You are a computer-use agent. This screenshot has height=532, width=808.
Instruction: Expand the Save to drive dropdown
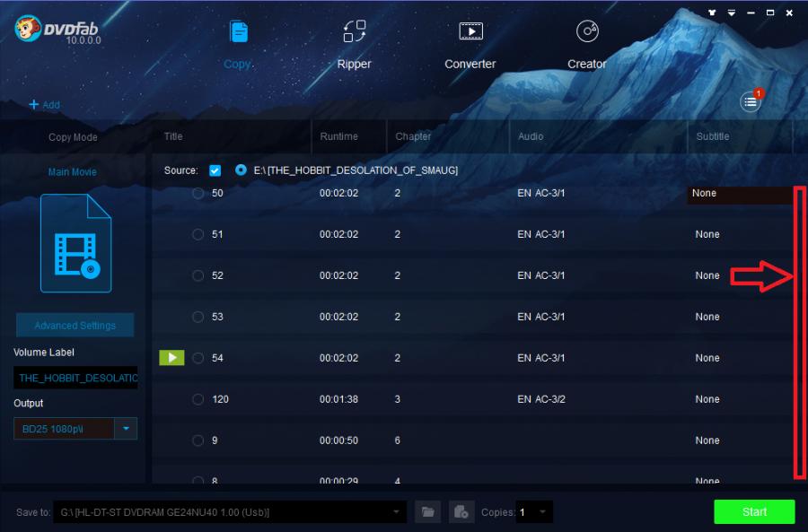[396, 512]
